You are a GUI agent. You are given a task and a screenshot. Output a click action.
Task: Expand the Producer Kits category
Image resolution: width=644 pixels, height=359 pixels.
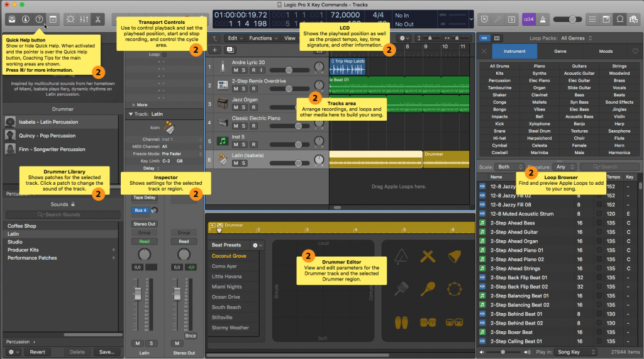pyautogui.click(x=114, y=250)
